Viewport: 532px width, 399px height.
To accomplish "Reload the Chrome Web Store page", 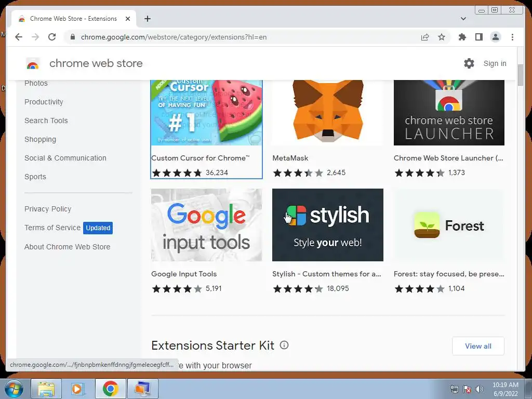I will point(52,37).
